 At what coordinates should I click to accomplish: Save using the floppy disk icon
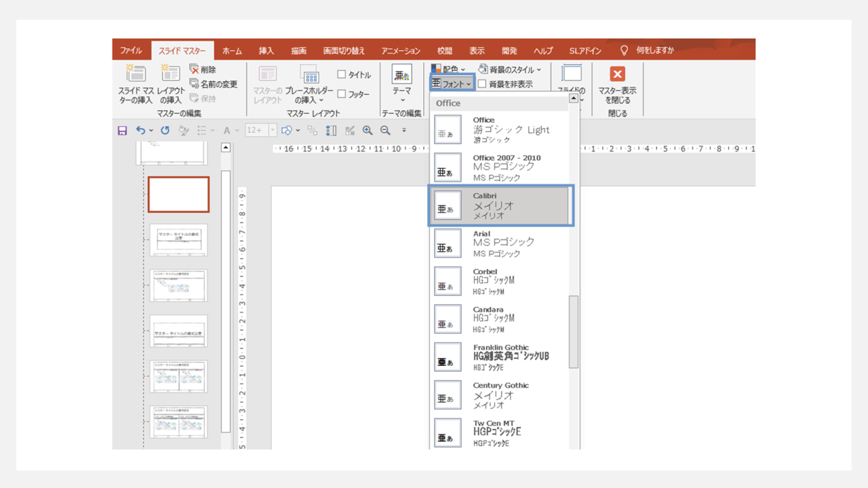pos(122,130)
